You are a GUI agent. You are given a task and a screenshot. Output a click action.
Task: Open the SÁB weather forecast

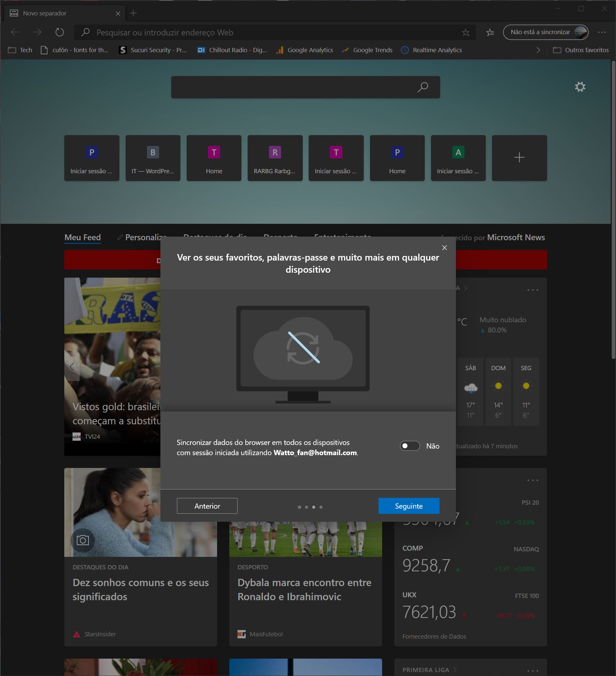pyautogui.click(x=471, y=391)
